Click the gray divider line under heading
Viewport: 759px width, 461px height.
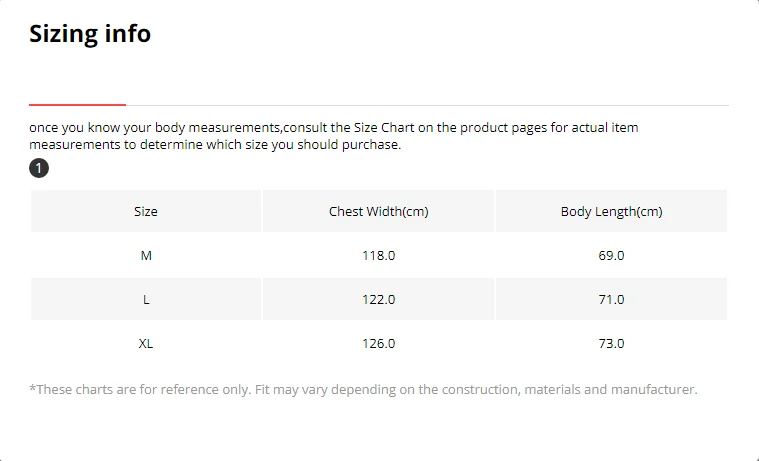427,105
